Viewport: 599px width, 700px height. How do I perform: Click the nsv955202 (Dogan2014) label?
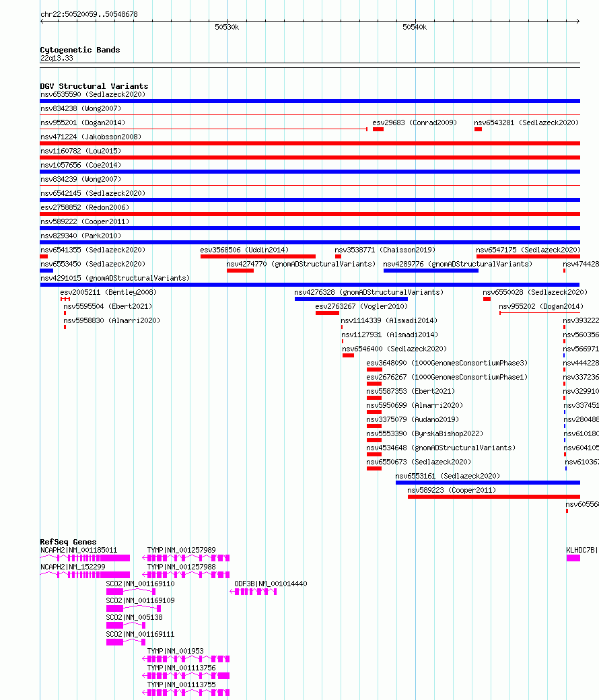pos(541,307)
